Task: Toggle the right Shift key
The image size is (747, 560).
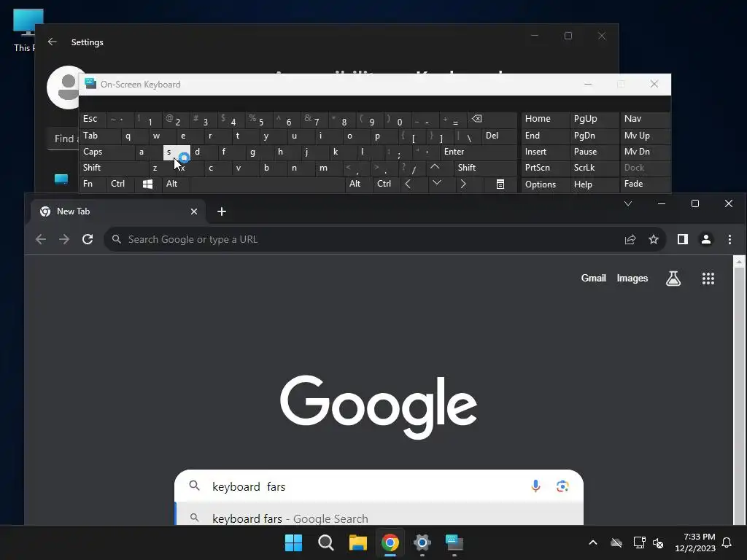Action: [x=485, y=168]
